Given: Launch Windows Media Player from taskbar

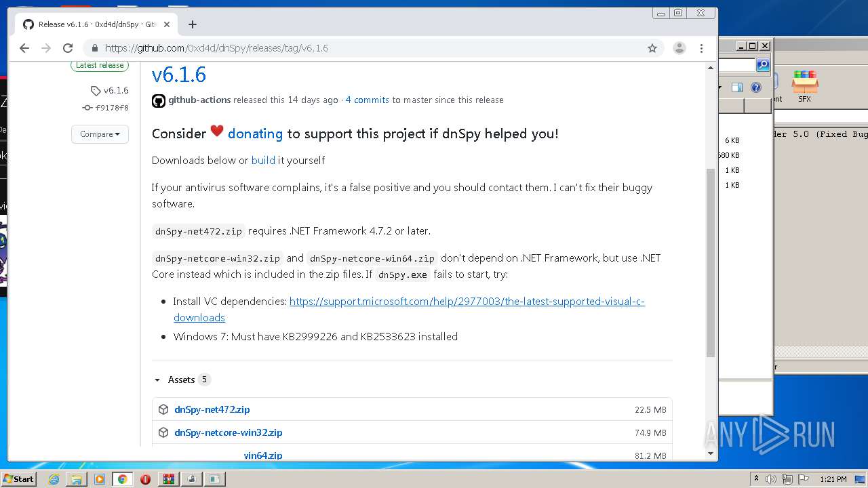Looking at the screenshot, I should pyautogui.click(x=100, y=479).
